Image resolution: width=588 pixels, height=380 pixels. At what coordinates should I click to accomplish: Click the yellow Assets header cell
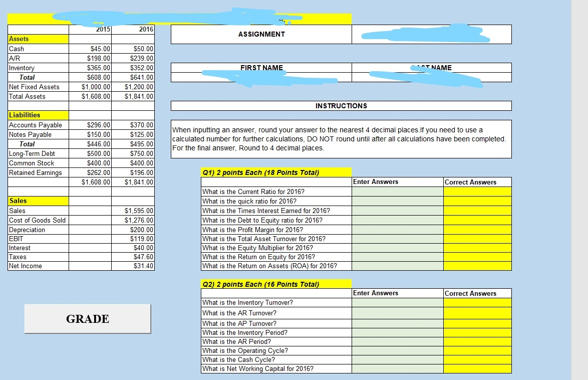tap(38, 39)
